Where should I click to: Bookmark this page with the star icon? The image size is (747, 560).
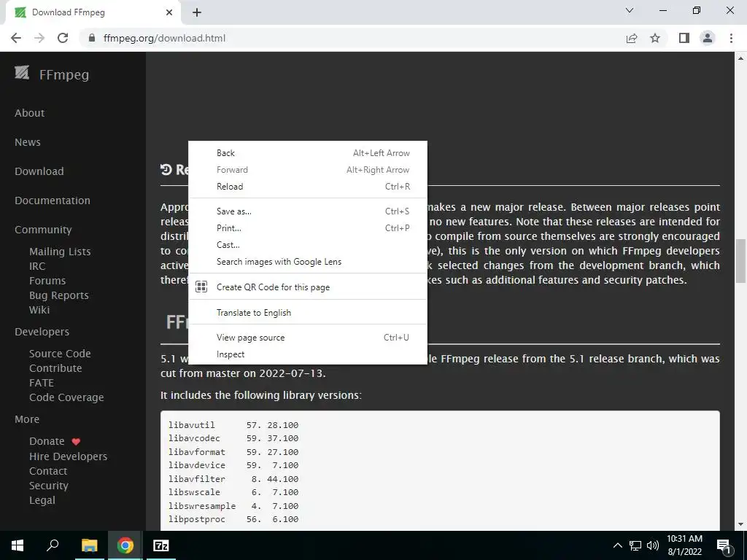click(655, 38)
